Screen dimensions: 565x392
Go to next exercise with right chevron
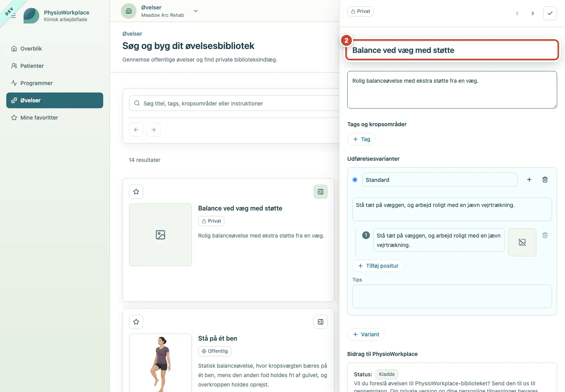533,13
